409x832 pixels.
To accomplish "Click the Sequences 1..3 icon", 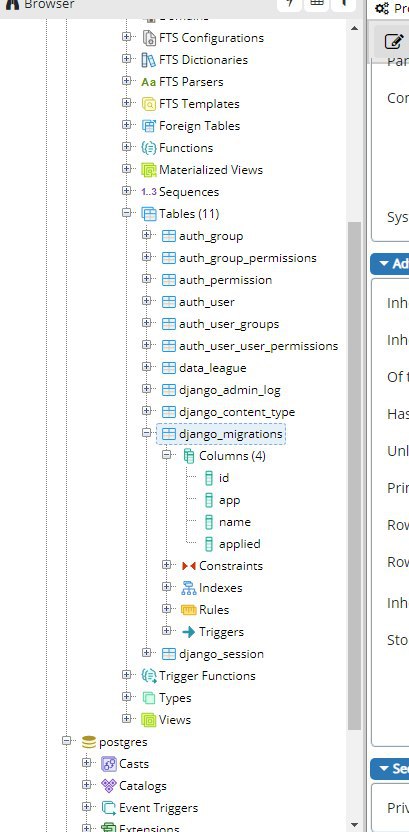I will coord(149,192).
